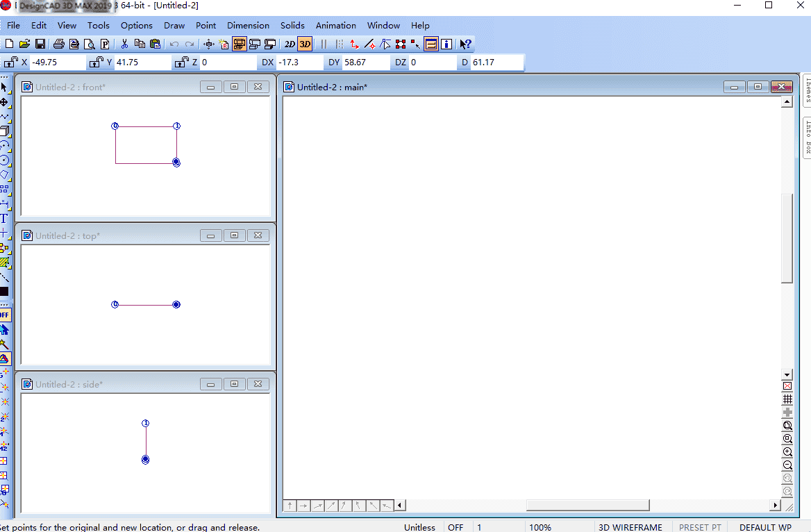Switch to 2D mode
The height and width of the screenshot is (532, 811).
(x=290, y=44)
